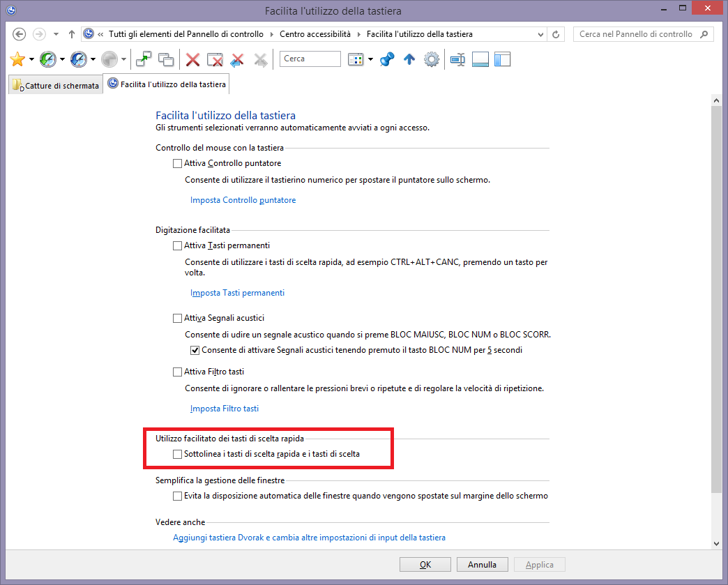Open the Aggiungi tastiera Dvorak link
This screenshot has height=585, width=728.
(309, 538)
